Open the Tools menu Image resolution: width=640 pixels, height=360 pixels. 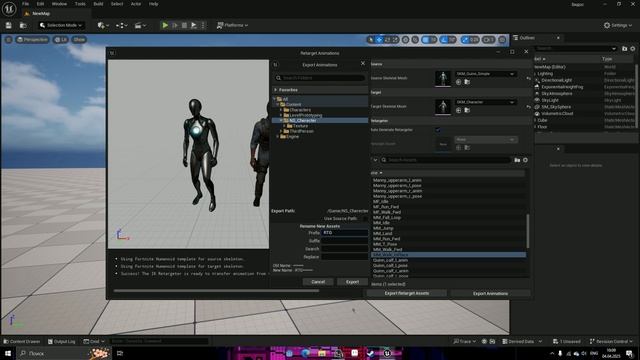pos(80,4)
